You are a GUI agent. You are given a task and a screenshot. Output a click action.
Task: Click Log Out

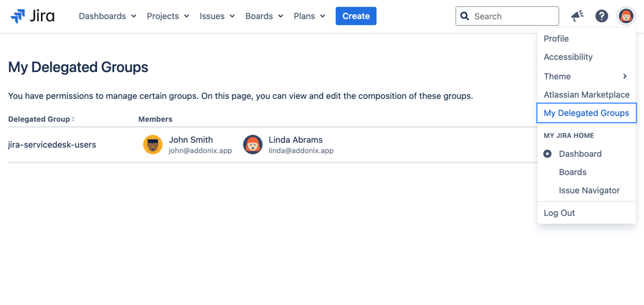coord(587,213)
